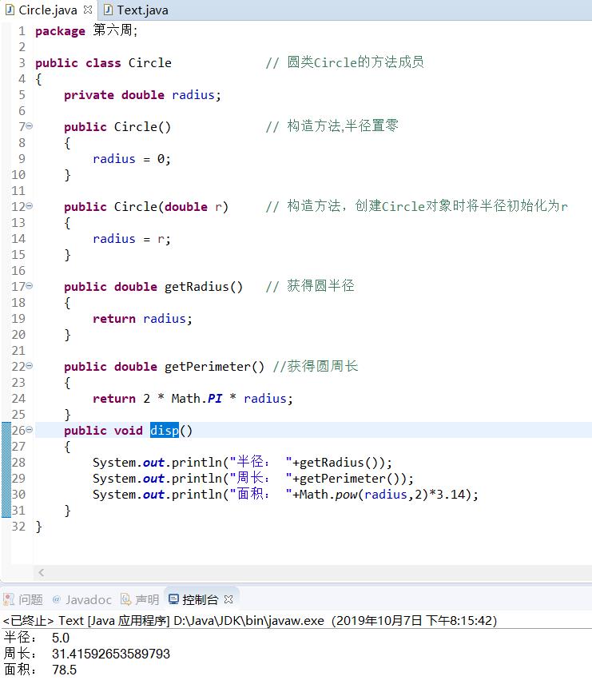Click 'radius = 0;' statement
Screen dimensions: 592x700
132,159
